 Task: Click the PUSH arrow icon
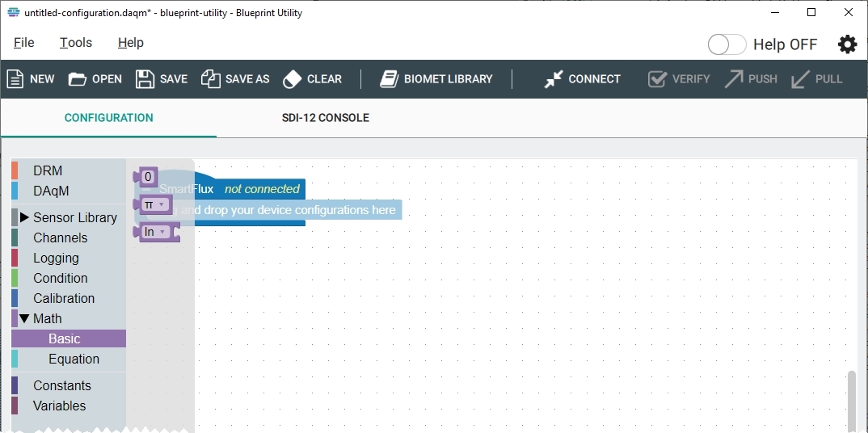click(734, 79)
